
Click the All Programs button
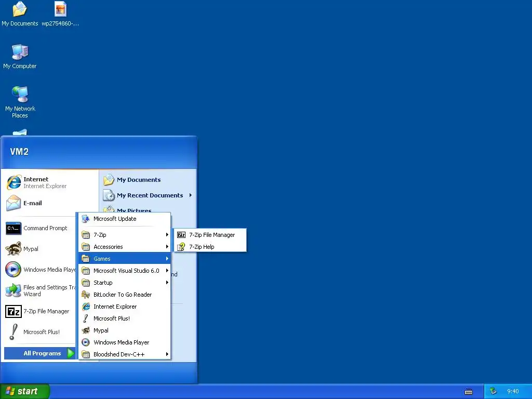pyautogui.click(x=39, y=353)
